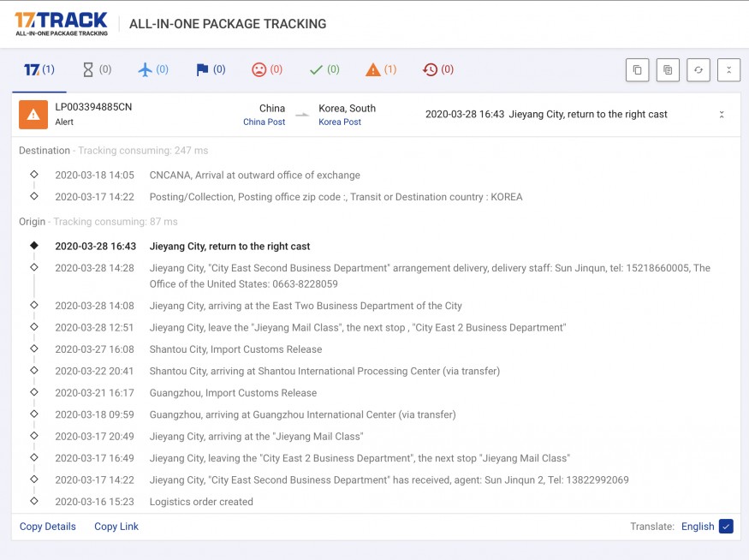
Task: Click the diamond marker for 2020-03-18 14:05
Action: click(34, 175)
